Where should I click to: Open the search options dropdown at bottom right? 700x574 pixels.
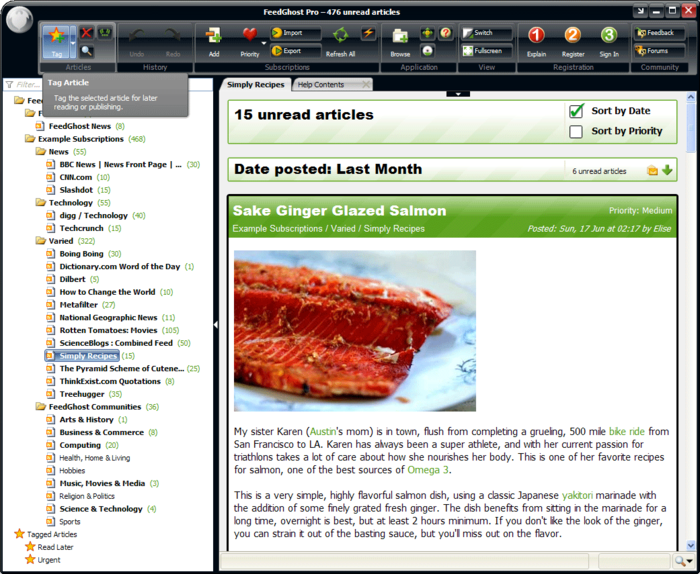[690, 562]
